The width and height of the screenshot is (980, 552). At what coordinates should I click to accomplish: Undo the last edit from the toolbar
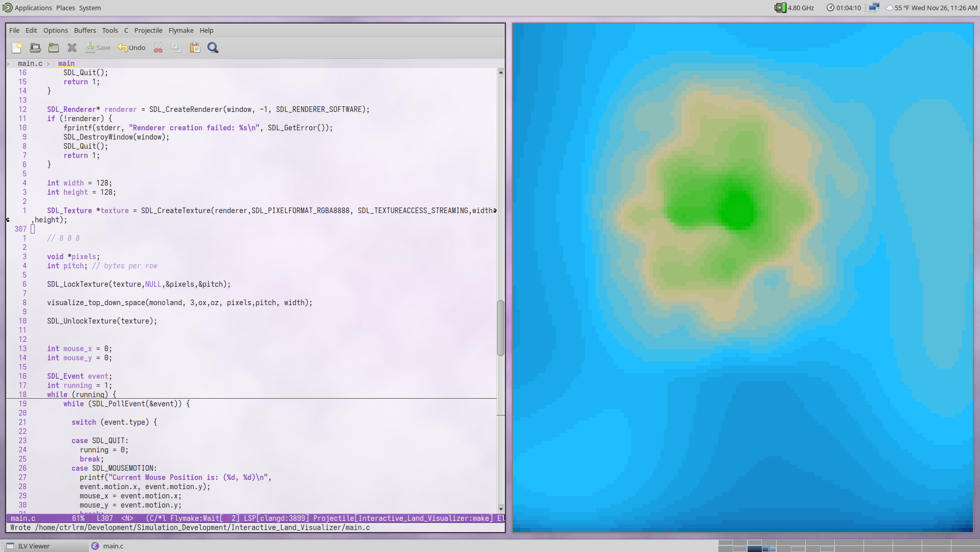point(132,48)
